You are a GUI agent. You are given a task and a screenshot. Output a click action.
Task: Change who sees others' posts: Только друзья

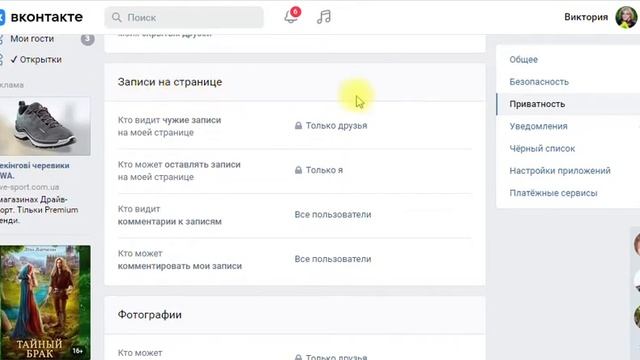pos(336,126)
